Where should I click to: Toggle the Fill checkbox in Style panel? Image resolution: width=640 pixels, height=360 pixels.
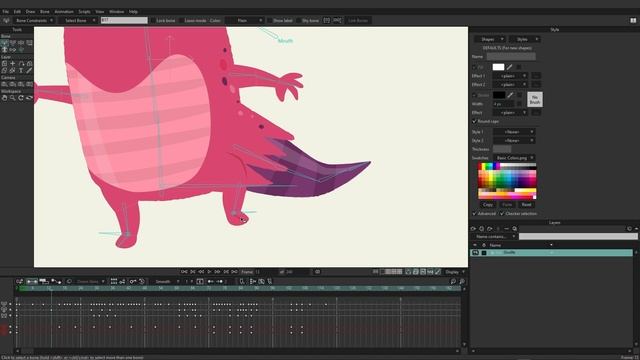point(474,67)
